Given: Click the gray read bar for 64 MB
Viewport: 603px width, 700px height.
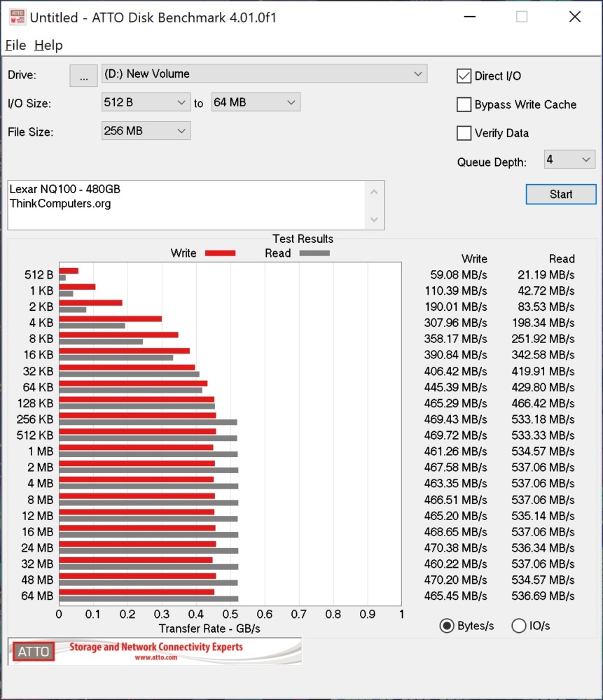Looking at the screenshot, I should coord(148,598).
